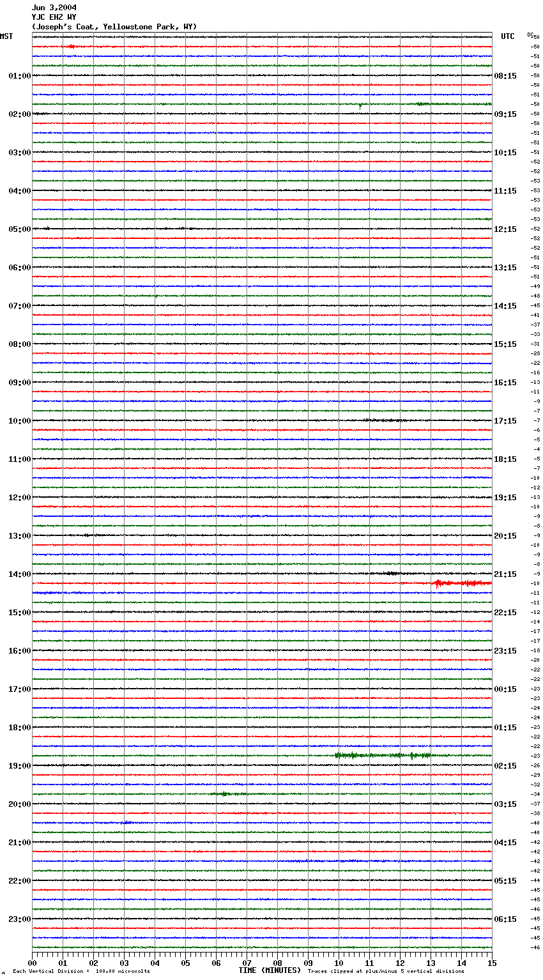Image resolution: width=543 pixels, height=980 pixels.
Task: Click the '15' minute tick label on the bottom axis
Action: click(x=492, y=963)
